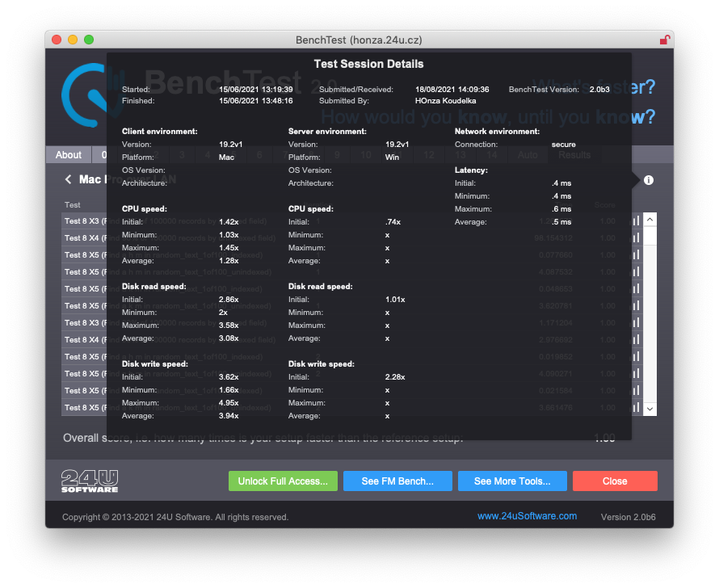Click the scroll down arrow of test list
The width and height of the screenshot is (719, 588).
click(650, 409)
